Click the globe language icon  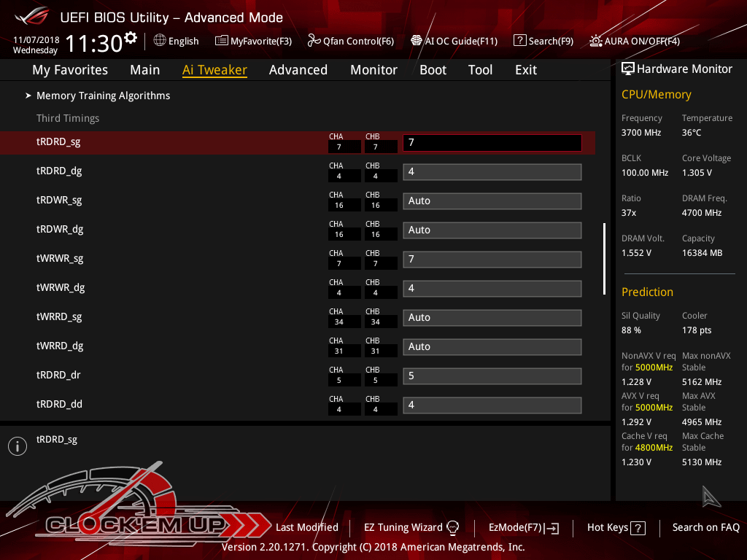point(160,41)
